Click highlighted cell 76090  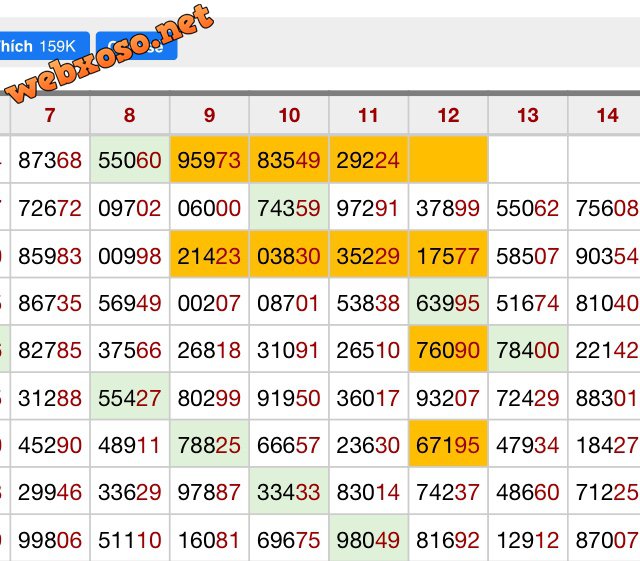(x=448, y=350)
